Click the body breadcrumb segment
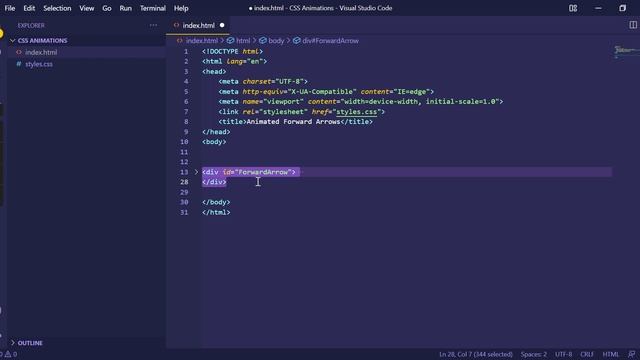The width and height of the screenshot is (640, 360). [x=276, y=41]
